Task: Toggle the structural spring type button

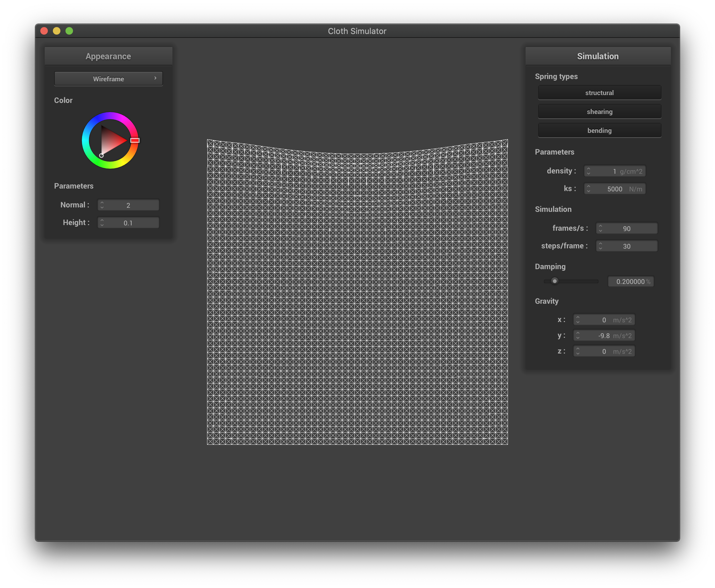Action: [599, 93]
